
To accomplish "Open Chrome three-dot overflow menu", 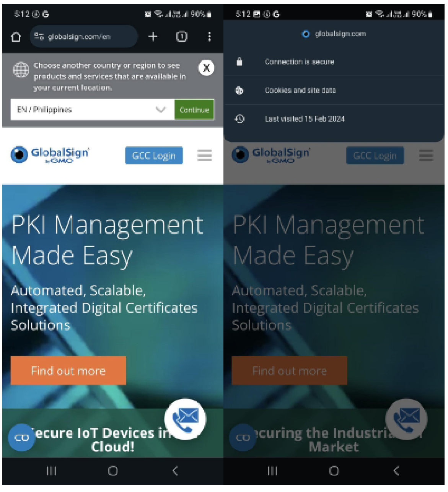I will coord(209,37).
